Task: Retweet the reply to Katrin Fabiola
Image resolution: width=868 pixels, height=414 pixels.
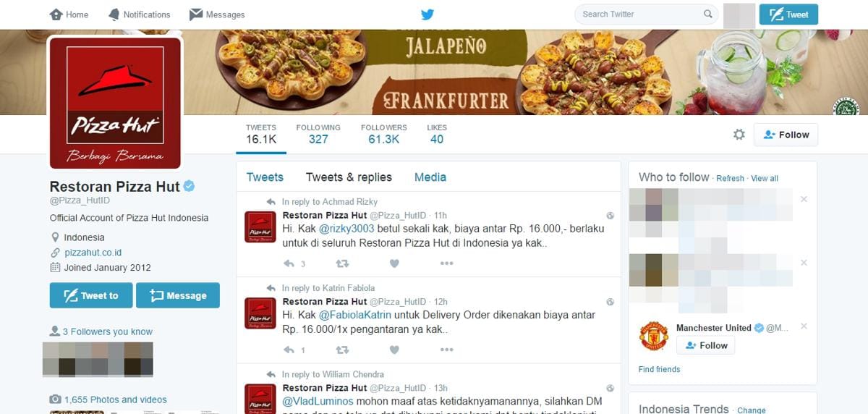Action: [x=343, y=350]
